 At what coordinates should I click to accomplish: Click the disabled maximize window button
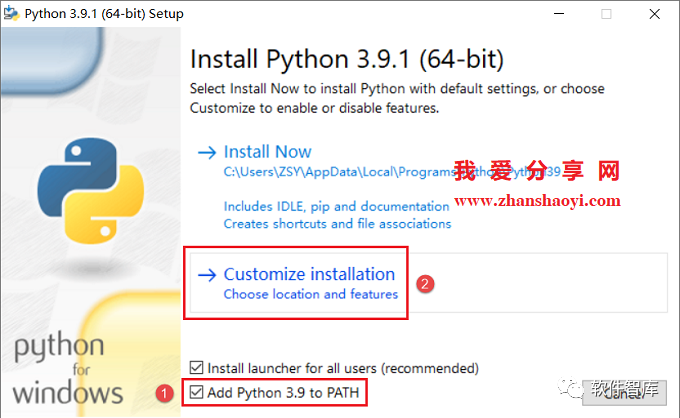tap(606, 14)
